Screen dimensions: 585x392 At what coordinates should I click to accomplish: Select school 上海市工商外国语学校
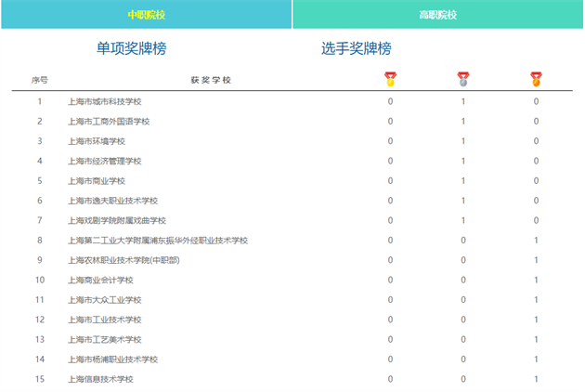pos(109,122)
